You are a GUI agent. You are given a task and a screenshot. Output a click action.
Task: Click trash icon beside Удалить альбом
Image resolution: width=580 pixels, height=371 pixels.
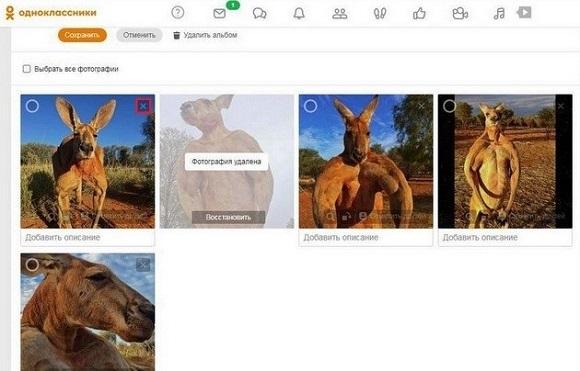[177, 35]
